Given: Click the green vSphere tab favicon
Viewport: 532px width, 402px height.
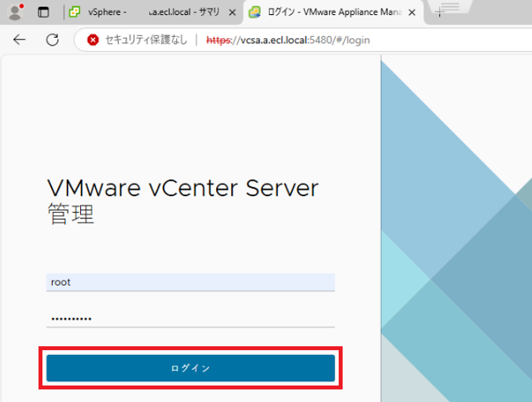Looking at the screenshot, I should click(75, 13).
